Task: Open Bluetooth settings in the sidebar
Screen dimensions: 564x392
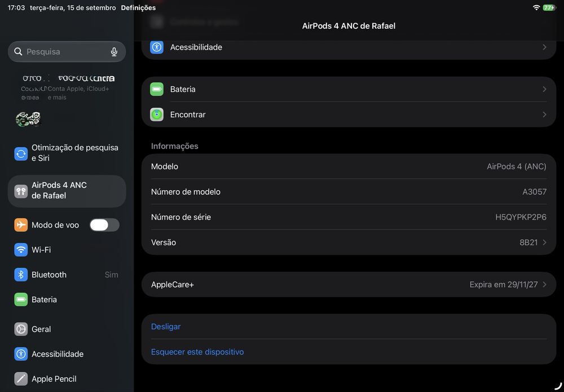Action: pos(67,275)
